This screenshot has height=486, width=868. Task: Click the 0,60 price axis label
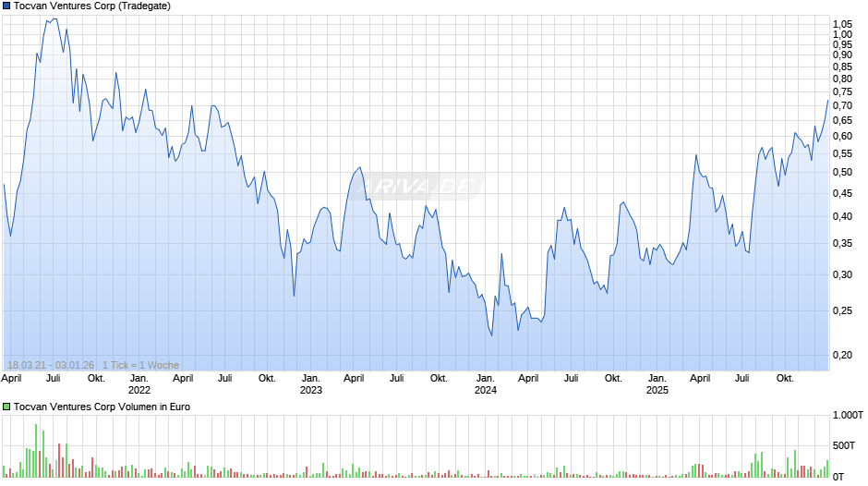click(x=842, y=137)
